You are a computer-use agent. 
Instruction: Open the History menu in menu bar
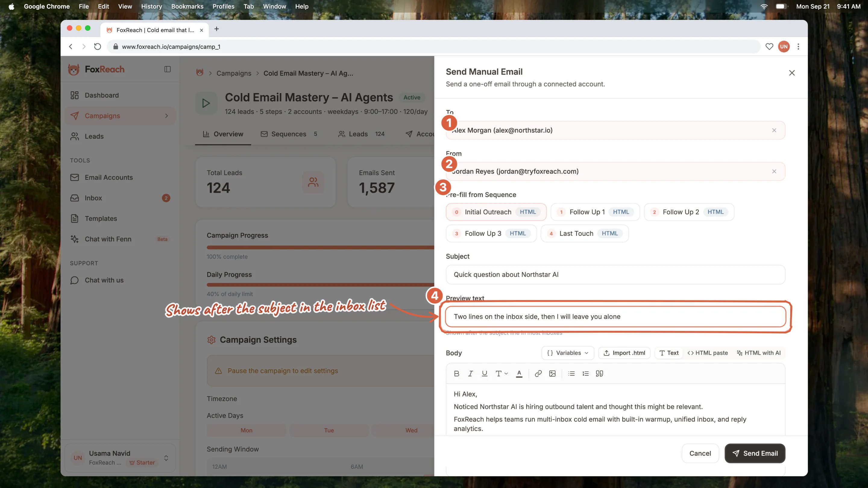click(x=151, y=6)
